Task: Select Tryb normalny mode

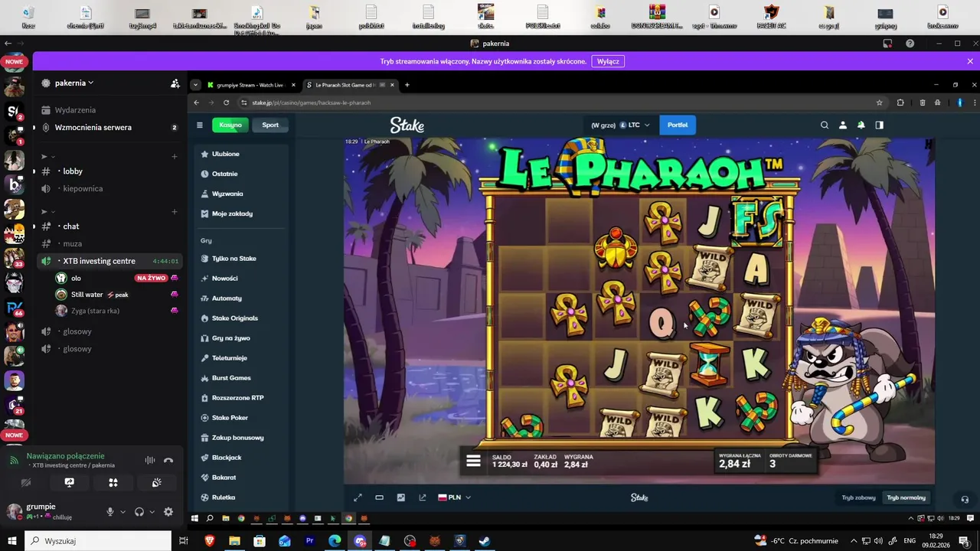Action: (906, 497)
